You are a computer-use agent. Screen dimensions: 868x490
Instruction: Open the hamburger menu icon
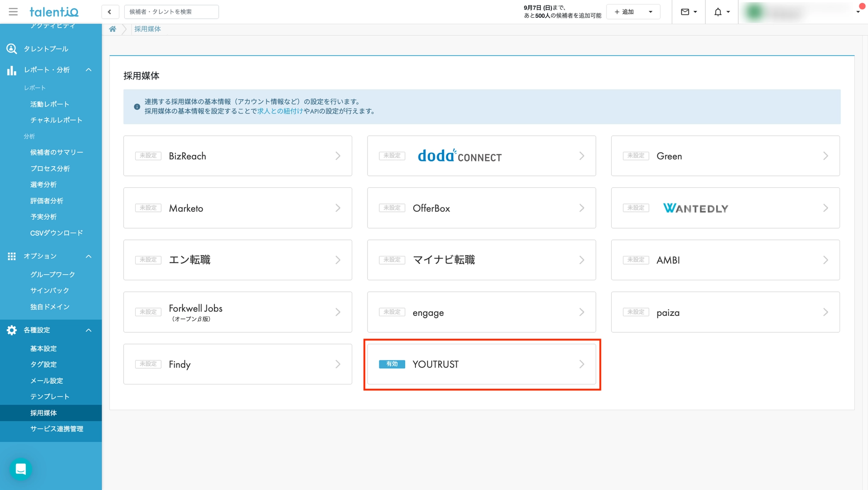[x=13, y=12]
